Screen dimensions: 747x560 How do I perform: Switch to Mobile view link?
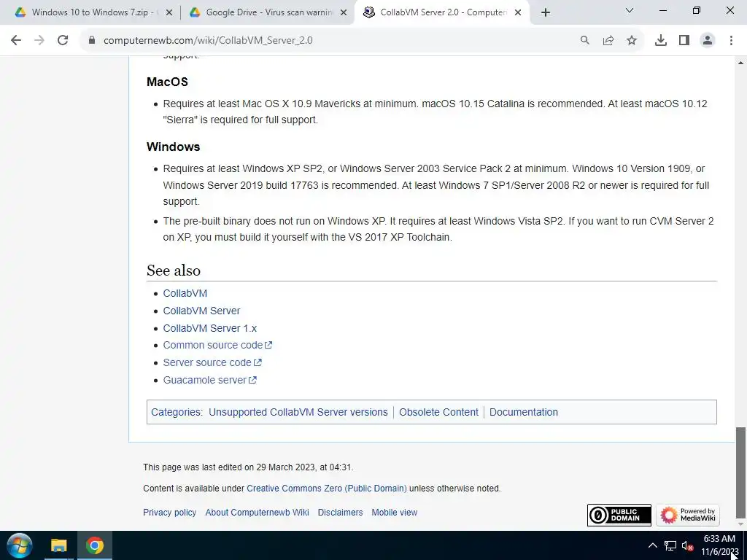(x=395, y=513)
